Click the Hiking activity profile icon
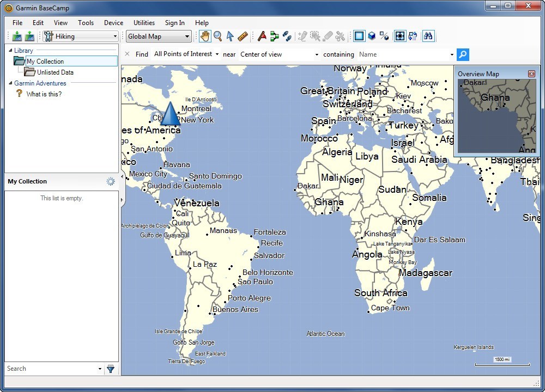 tap(49, 36)
